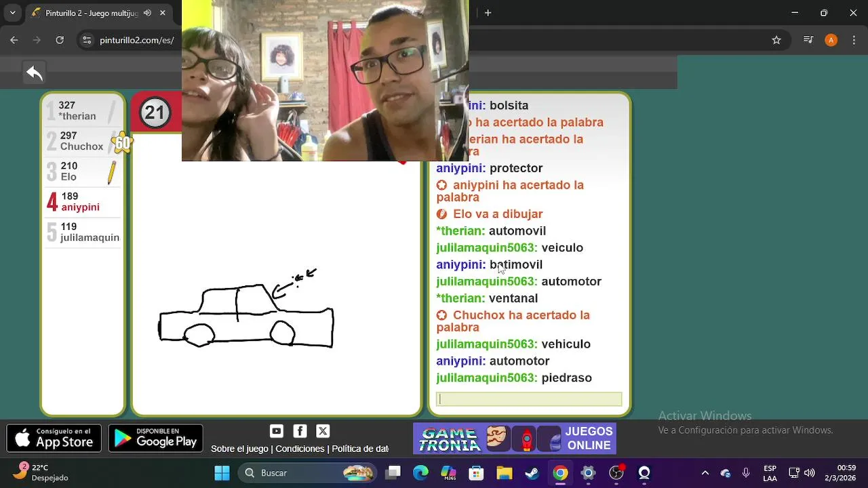868x488 pixels.
Task: Open the media controls icon in Chrome toolbar
Action: [808, 41]
